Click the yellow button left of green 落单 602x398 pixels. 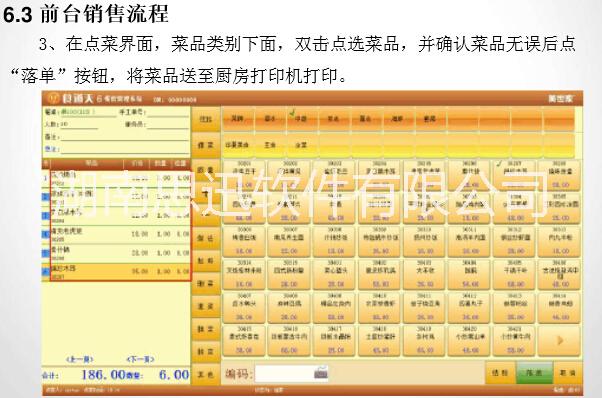[501, 372]
